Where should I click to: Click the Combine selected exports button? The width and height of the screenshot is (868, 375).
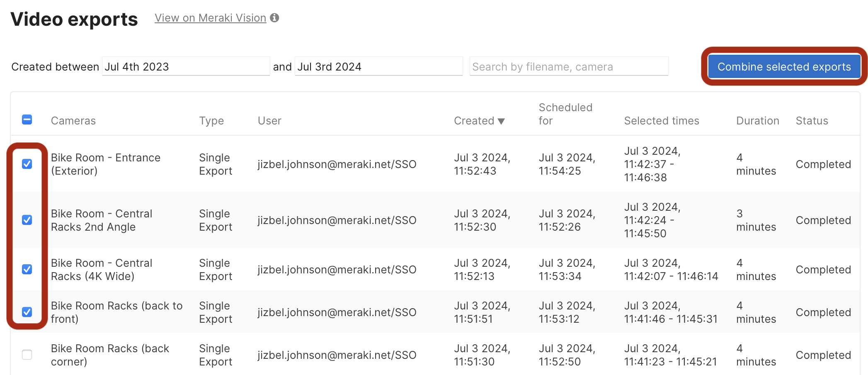[784, 67]
